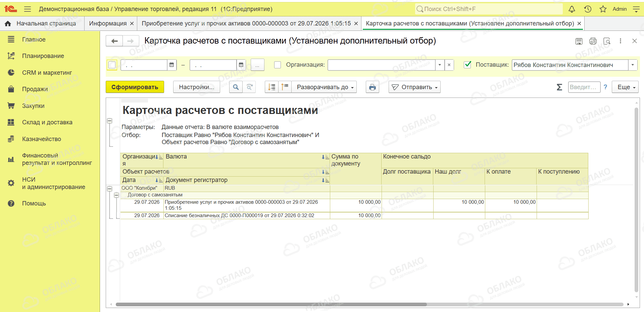Collapse the Договор с самозанятым group
The width and height of the screenshot is (644, 312).
pos(116,195)
